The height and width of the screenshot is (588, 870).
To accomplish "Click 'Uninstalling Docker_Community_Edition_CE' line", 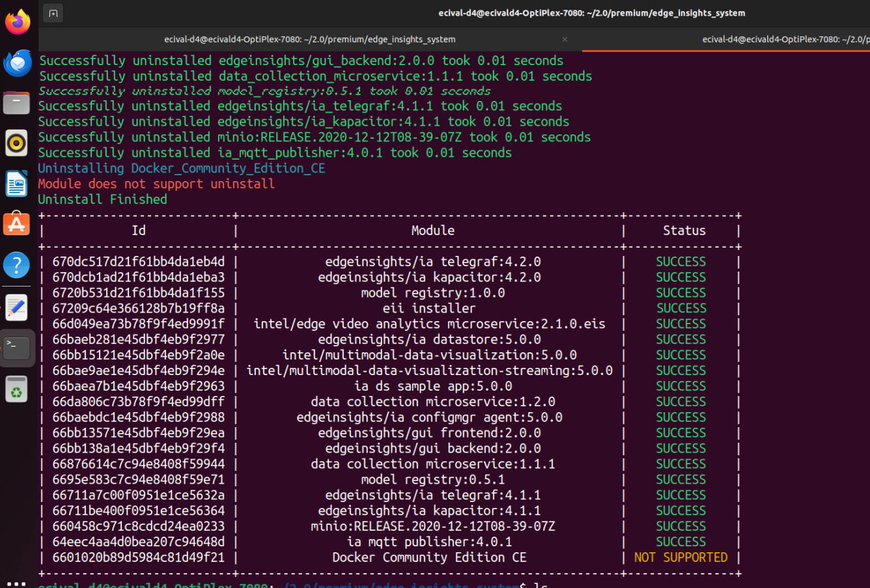I will (182, 169).
